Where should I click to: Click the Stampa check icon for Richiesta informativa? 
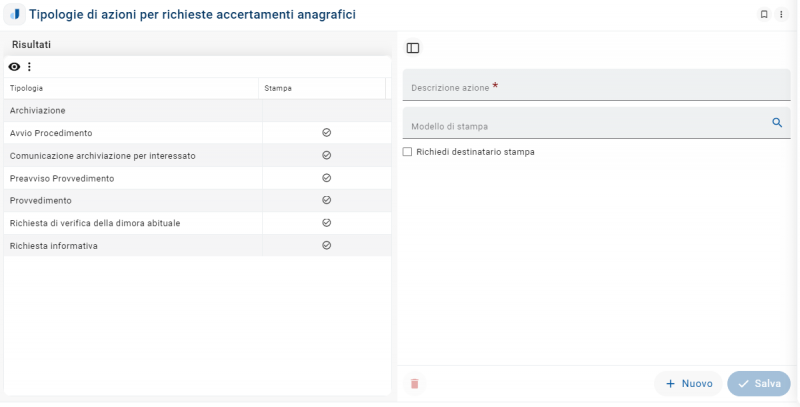(x=326, y=245)
